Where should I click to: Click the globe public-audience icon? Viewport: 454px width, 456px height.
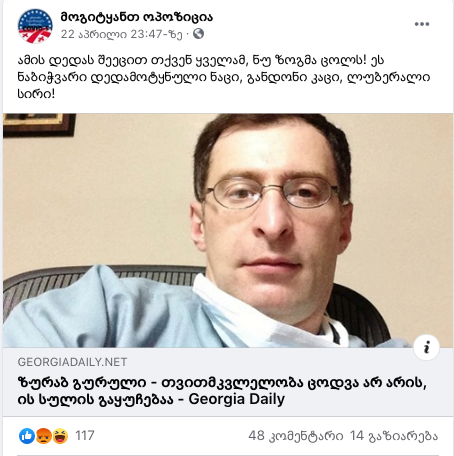click(198, 34)
